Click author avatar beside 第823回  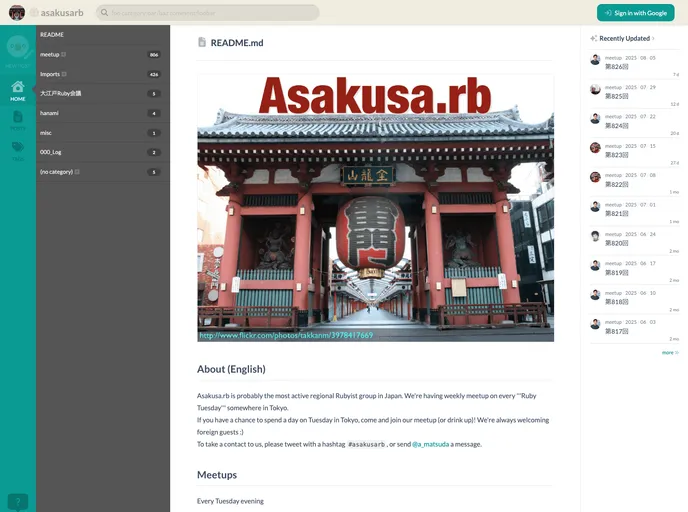(595, 148)
